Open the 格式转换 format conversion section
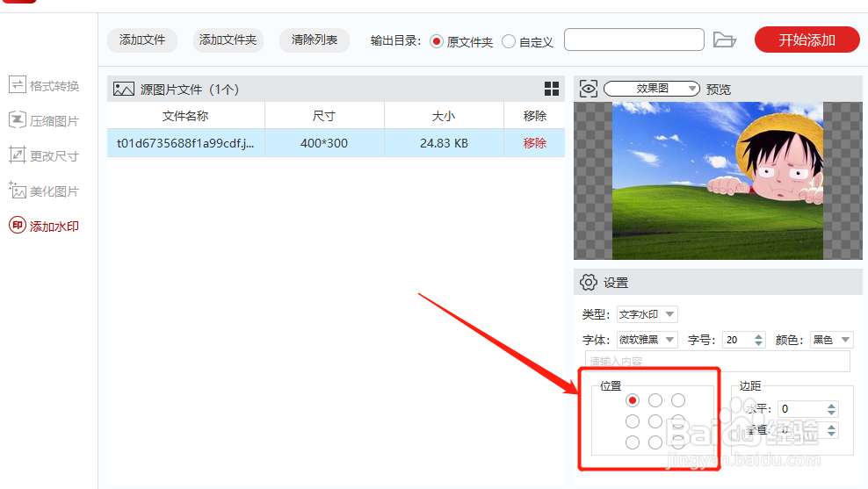 point(44,86)
